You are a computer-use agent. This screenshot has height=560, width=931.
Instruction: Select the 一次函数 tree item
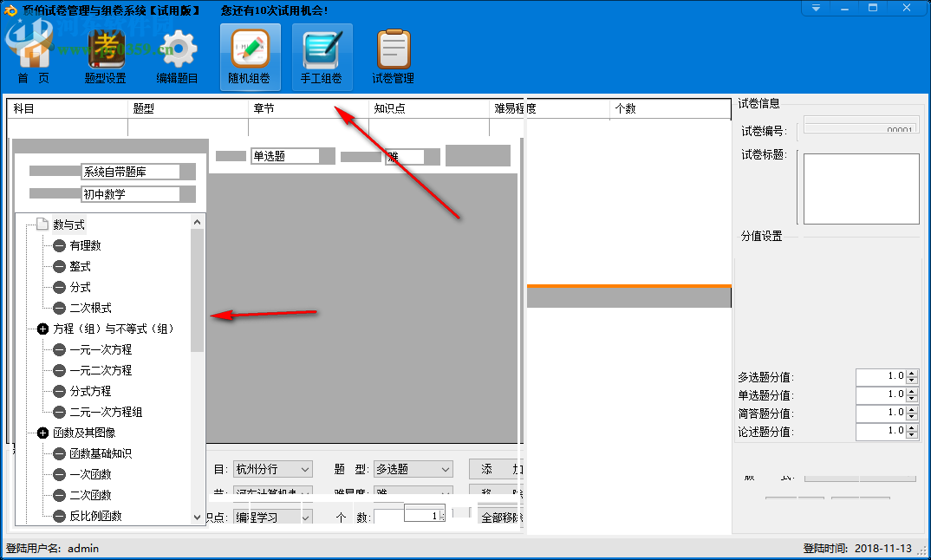(x=90, y=474)
